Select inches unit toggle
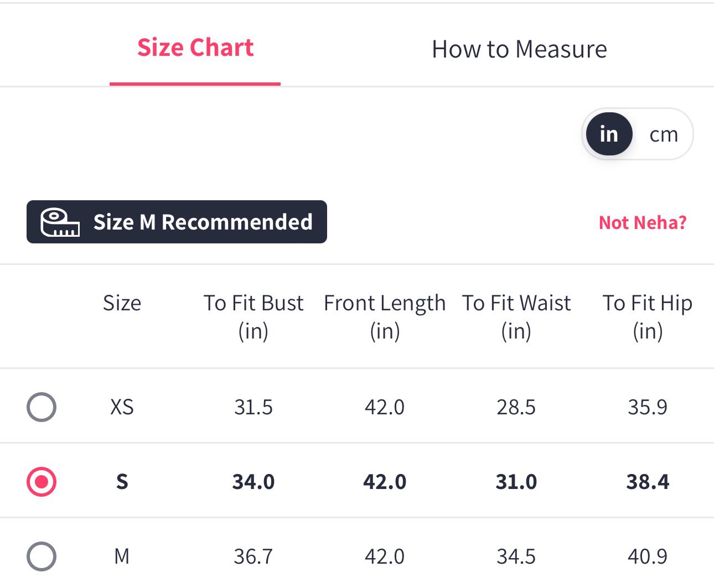Image resolution: width=714 pixels, height=588 pixels. click(x=609, y=134)
